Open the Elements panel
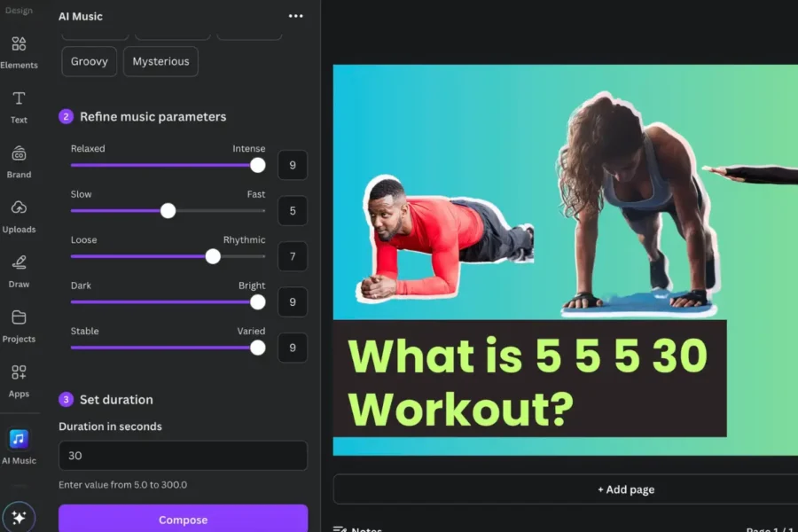 click(x=19, y=52)
